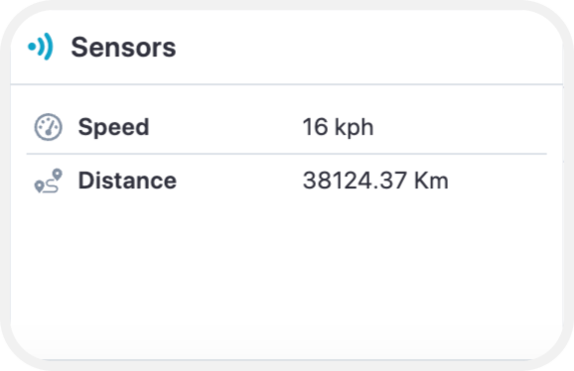
Task: Click the needle inside the Speed gauge
Action: tap(50, 128)
